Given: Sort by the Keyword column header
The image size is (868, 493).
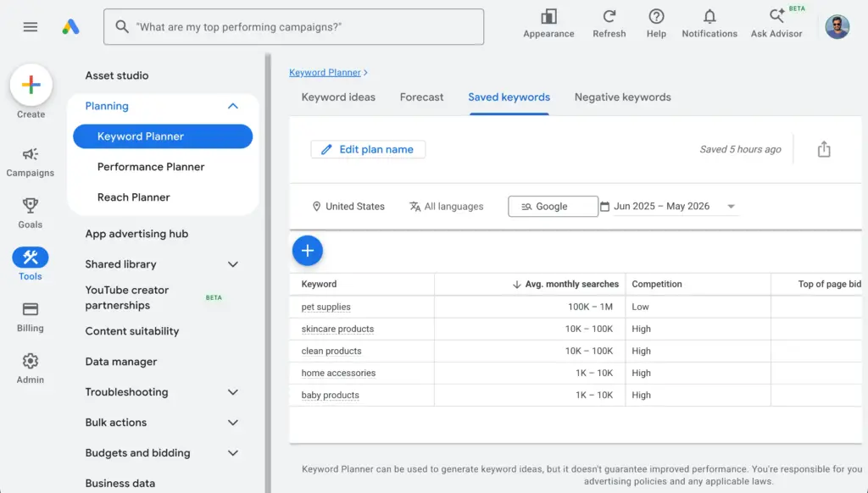Looking at the screenshot, I should pos(319,284).
